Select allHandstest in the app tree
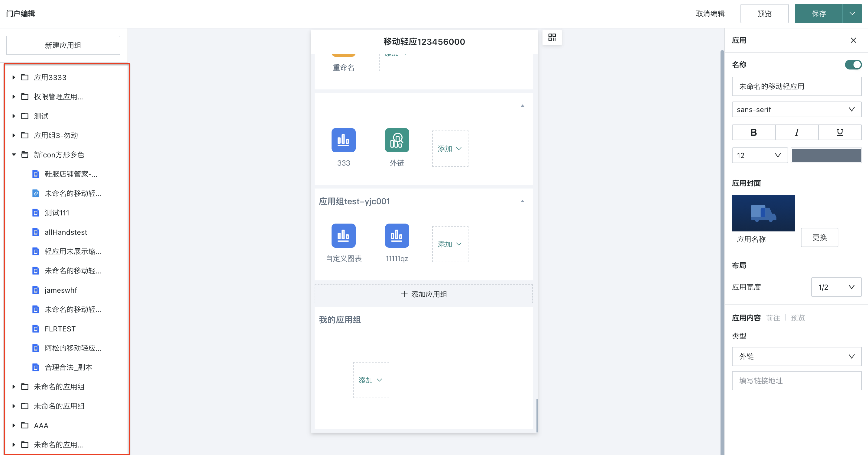Image resolution: width=868 pixels, height=455 pixels. (x=66, y=232)
